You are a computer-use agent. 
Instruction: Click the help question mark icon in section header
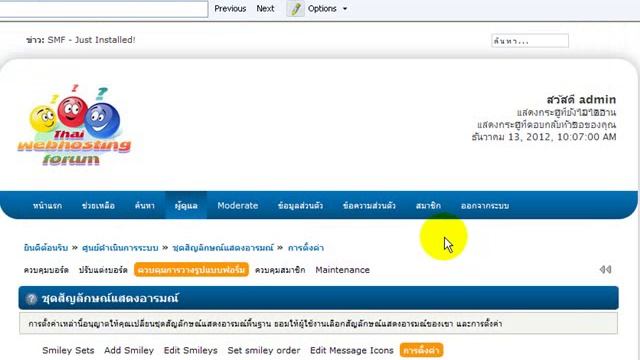(x=31, y=299)
